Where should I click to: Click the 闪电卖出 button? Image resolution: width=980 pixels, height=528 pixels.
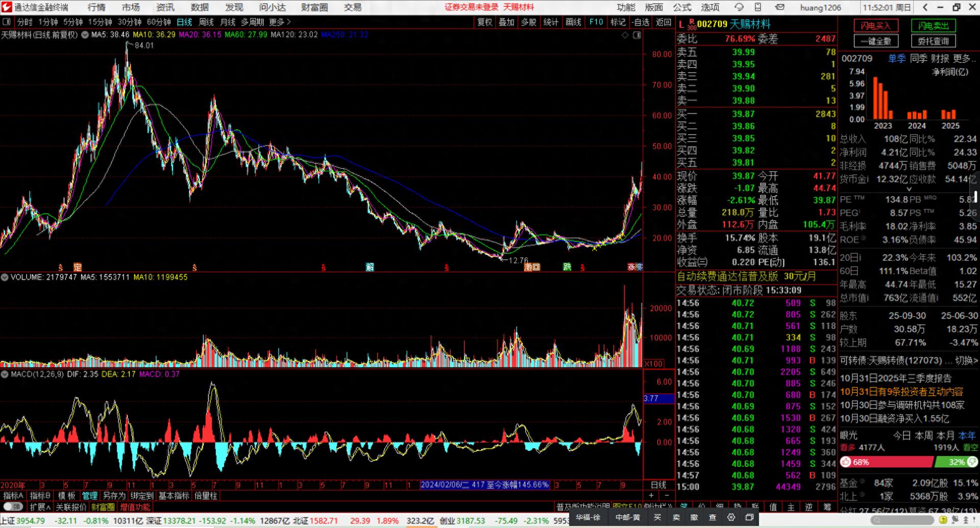(934, 26)
